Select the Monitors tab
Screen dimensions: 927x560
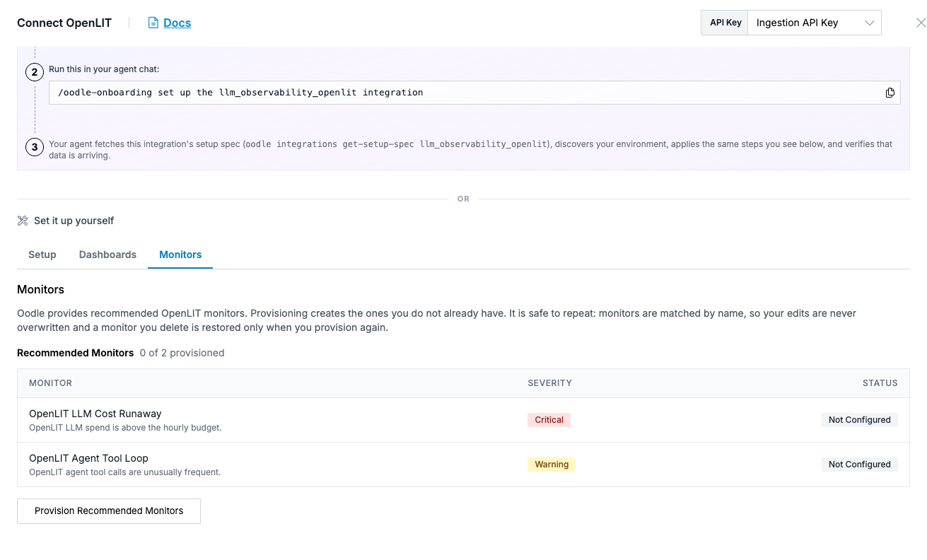[x=180, y=255]
